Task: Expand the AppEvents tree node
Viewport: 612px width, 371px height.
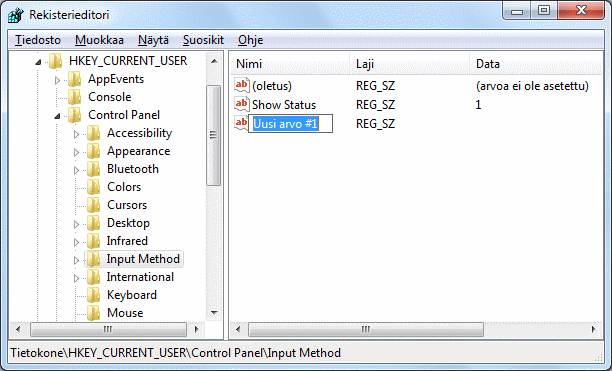Action: click(57, 80)
